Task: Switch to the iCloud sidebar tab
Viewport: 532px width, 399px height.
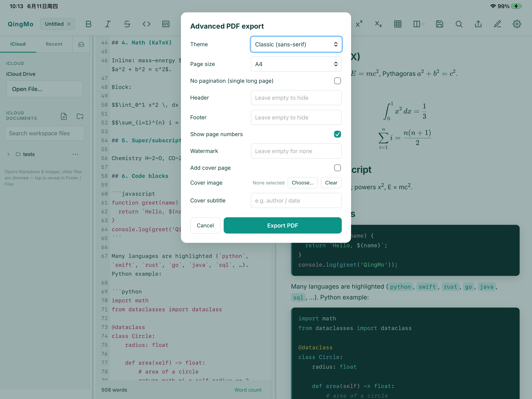Action: pyautogui.click(x=18, y=44)
